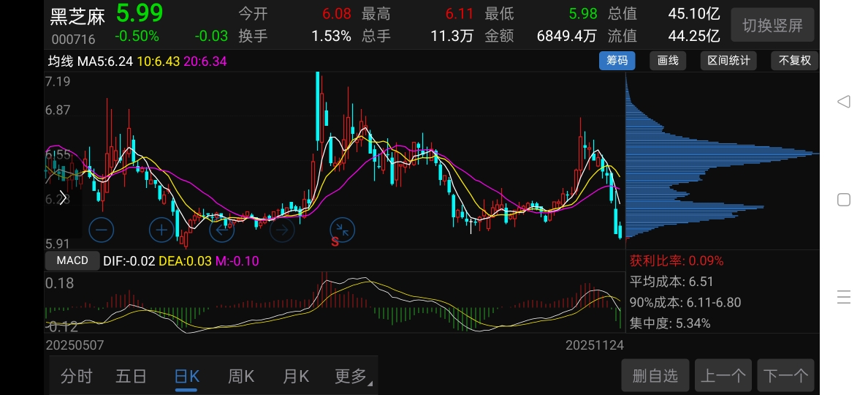Open the MACD indicator selector
This screenshot has height=395, width=868.
click(x=72, y=260)
